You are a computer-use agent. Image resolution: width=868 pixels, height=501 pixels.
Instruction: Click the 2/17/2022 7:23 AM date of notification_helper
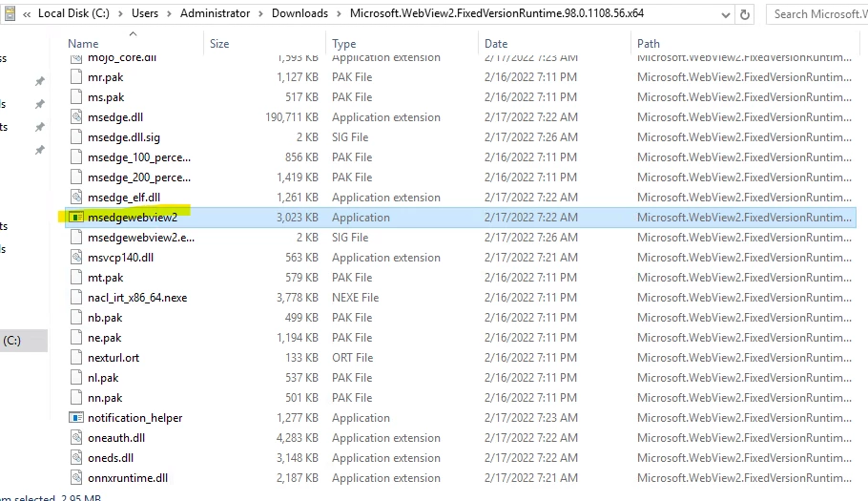tap(531, 417)
